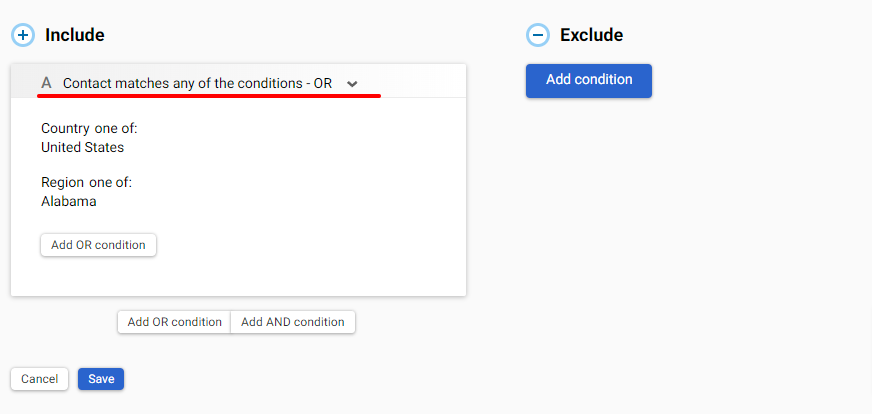This screenshot has height=414, width=872.
Task: Save the segment conditions
Action: (101, 379)
